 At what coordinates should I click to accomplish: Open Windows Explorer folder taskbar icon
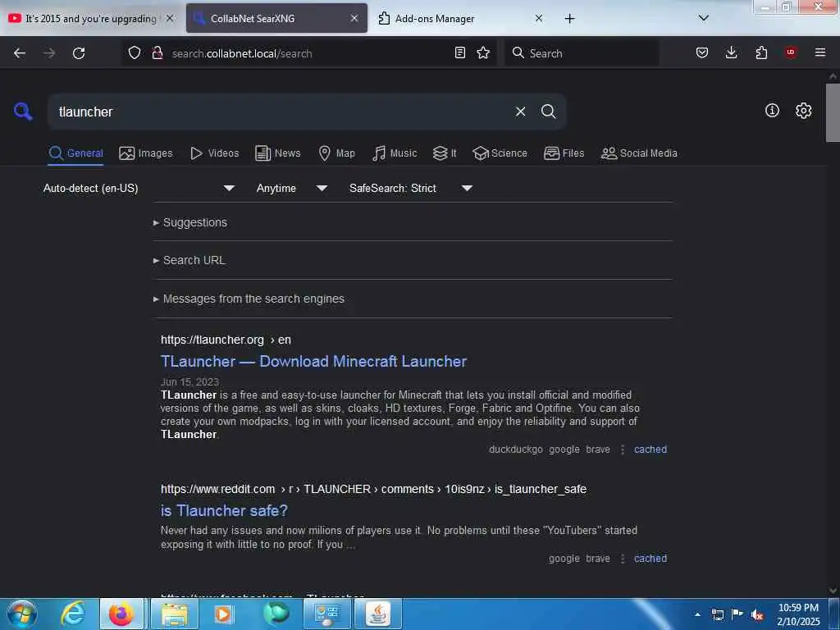pyautogui.click(x=175, y=614)
